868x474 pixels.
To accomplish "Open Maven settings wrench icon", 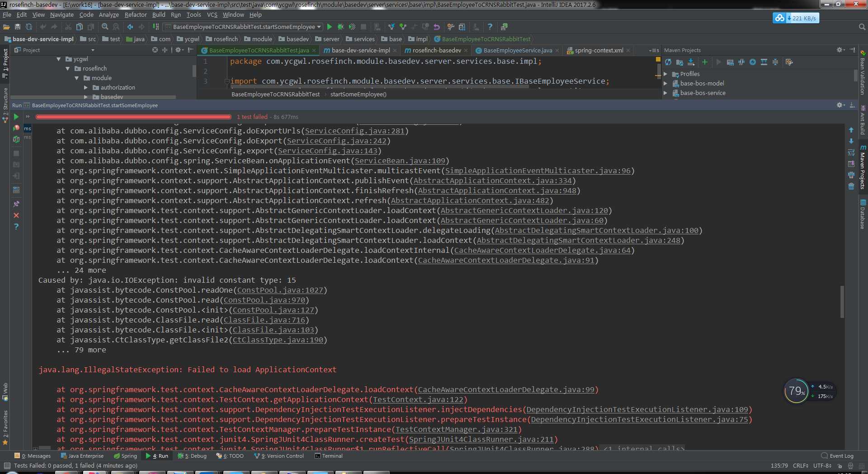I will pyautogui.click(x=789, y=62).
